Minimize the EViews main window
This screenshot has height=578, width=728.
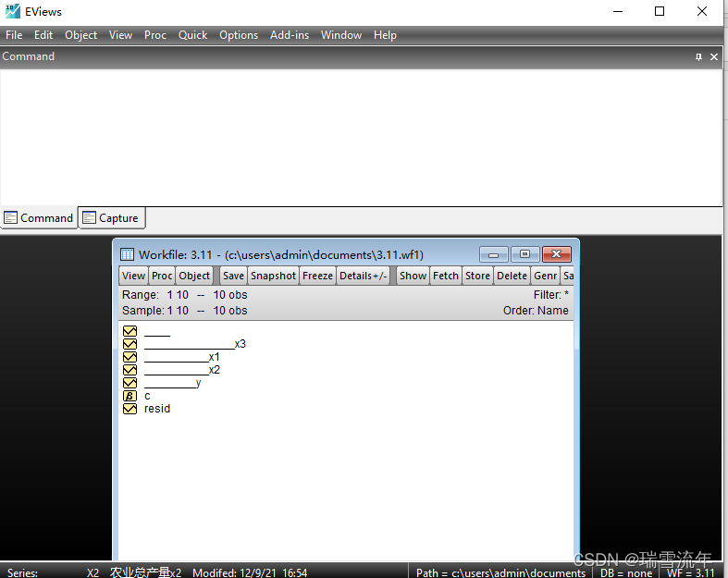[x=618, y=11]
